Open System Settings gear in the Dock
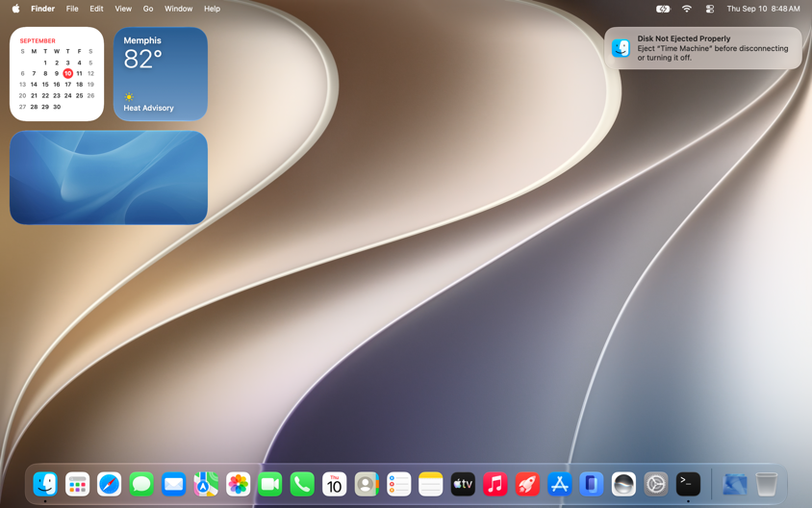Viewport: 812px width, 508px height. click(655, 484)
